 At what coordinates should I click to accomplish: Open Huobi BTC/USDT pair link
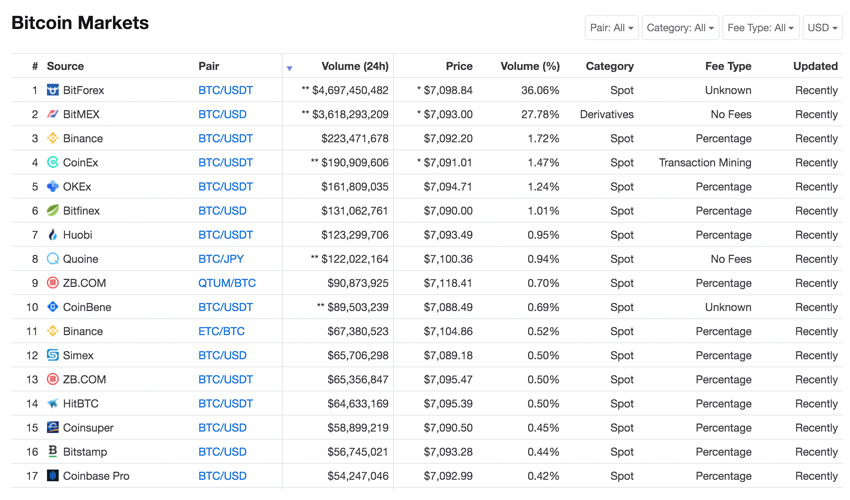(x=226, y=235)
